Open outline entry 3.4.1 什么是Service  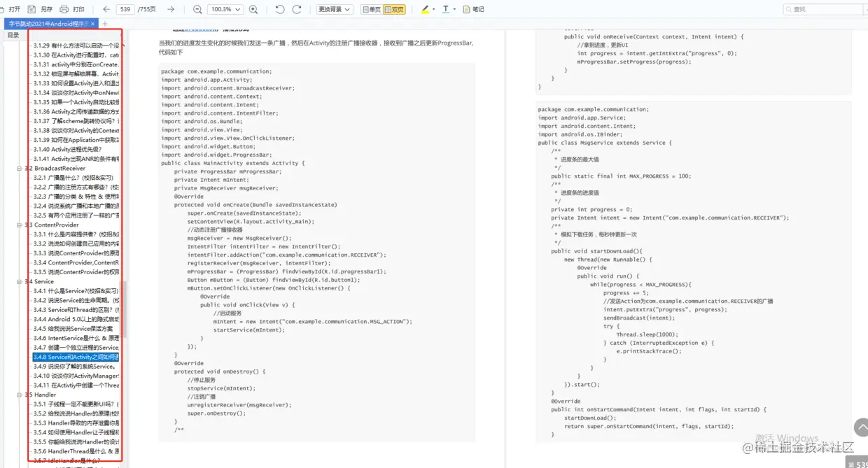[x=76, y=291]
